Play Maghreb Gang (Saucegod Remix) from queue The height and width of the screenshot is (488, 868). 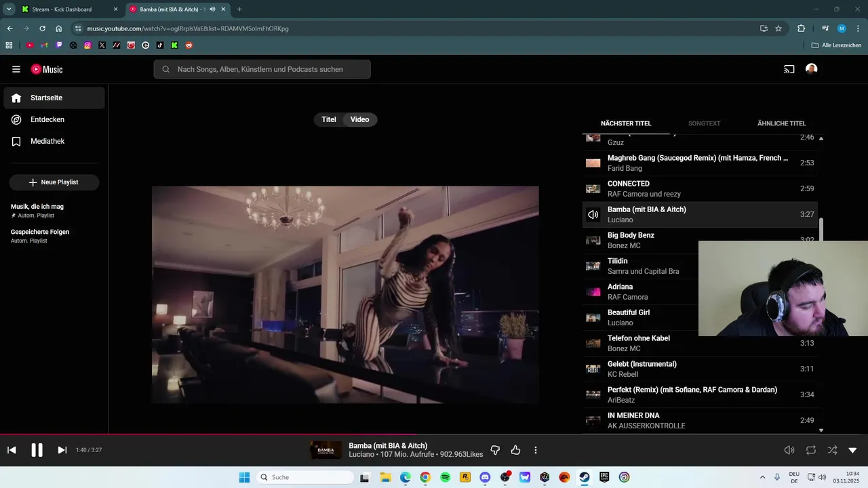pyautogui.click(x=700, y=163)
